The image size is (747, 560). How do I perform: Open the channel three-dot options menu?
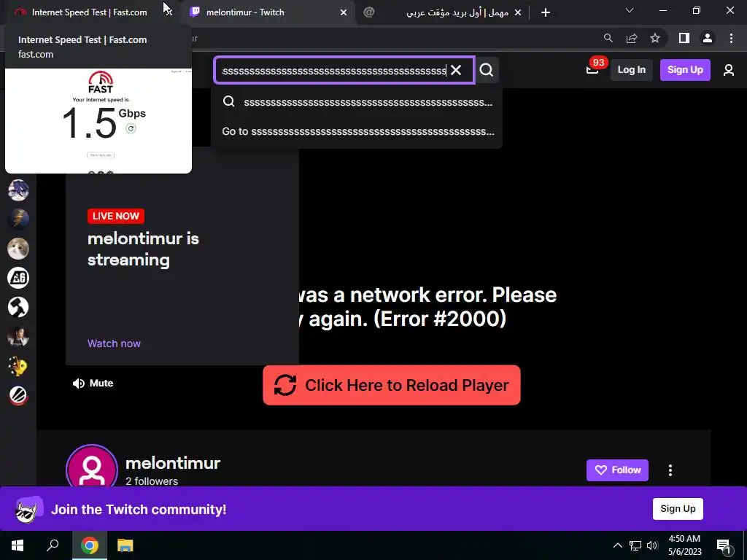pyautogui.click(x=670, y=470)
